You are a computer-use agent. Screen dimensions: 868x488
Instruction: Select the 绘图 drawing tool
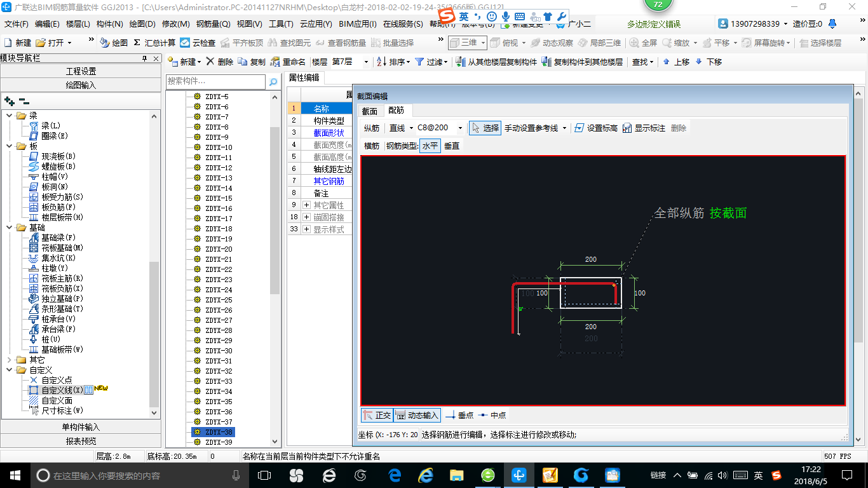click(x=114, y=43)
